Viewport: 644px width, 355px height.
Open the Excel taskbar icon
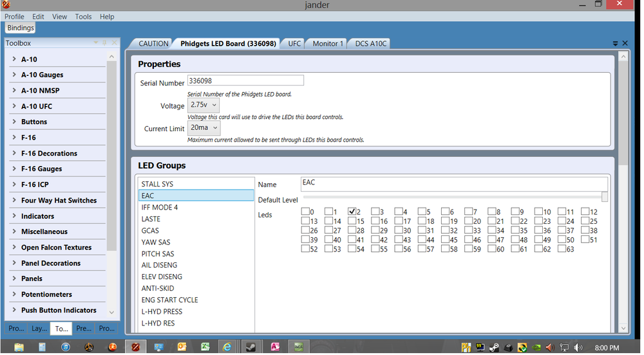tap(205, 347)
